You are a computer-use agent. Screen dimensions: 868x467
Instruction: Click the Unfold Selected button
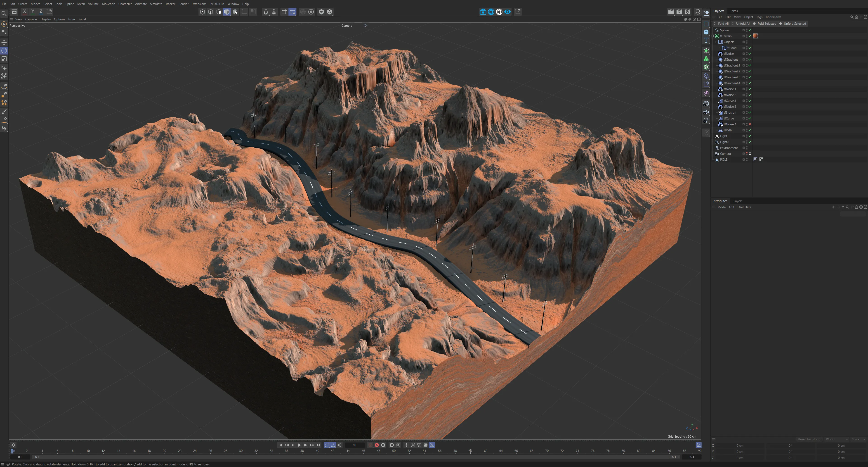click(x=795, y=24)
